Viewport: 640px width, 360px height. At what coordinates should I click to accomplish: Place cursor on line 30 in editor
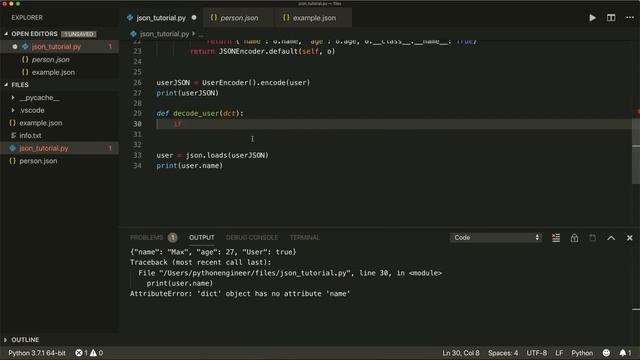pos(394,124)
